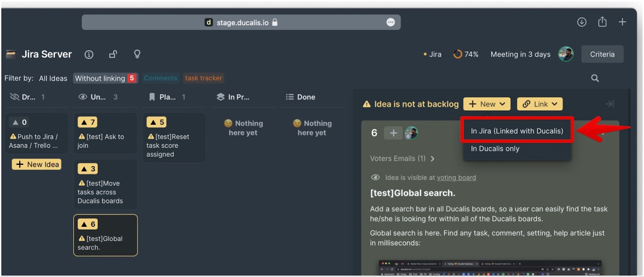Click the 'Jira Server' board title

click(x=47, y=54)
